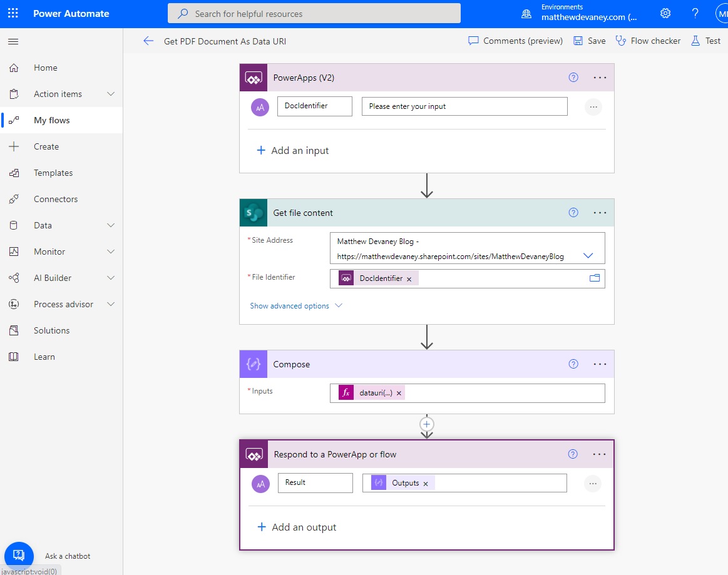Click the SharePoint icon on Get file content

coord(253,212)
